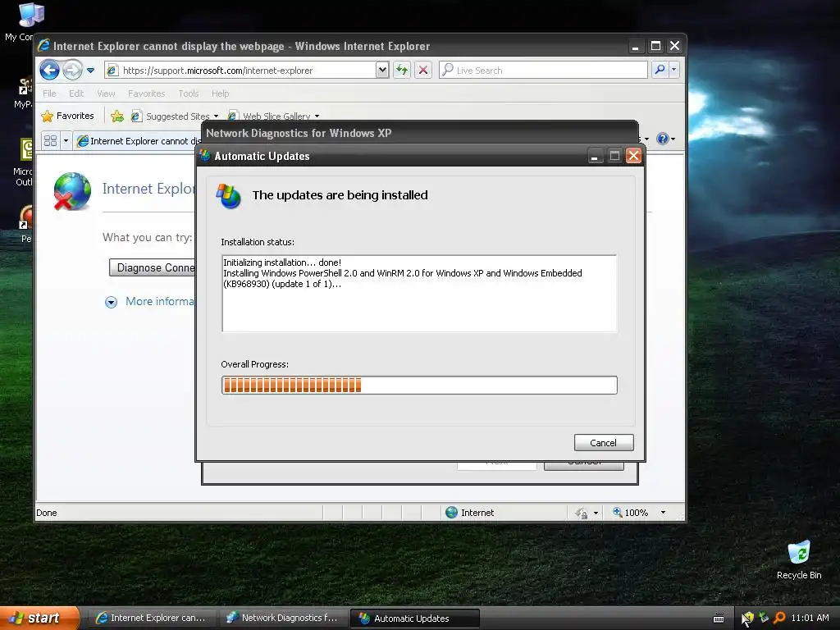Click the yellow update shield tray icon
This screenshot has width=840, height=630.
[748, 618]
